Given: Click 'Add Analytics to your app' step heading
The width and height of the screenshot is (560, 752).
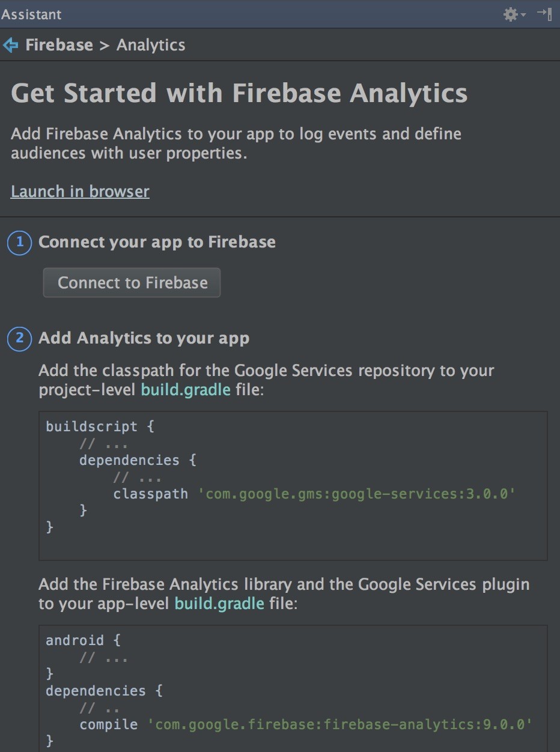Looking at the screenshot, I should click(x=144, y=338).
